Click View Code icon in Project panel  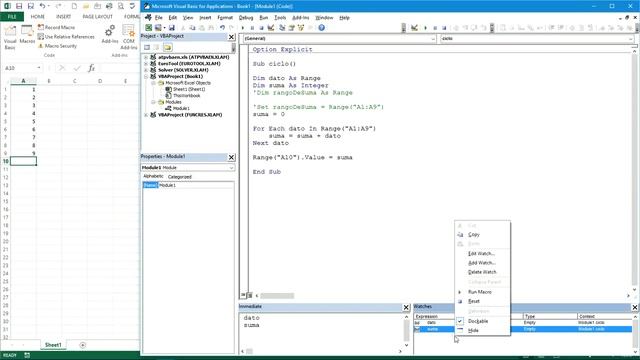click(147, 47)
